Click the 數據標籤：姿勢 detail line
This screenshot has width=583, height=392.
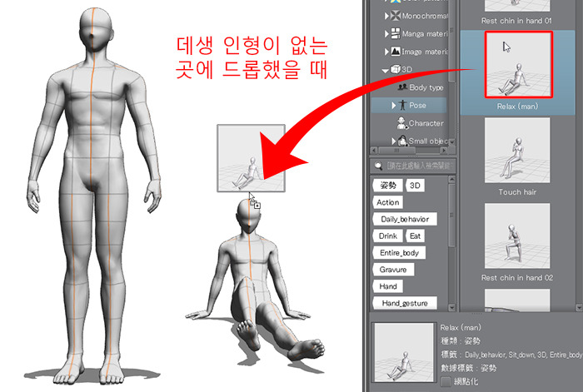click(x=468, y=368)
